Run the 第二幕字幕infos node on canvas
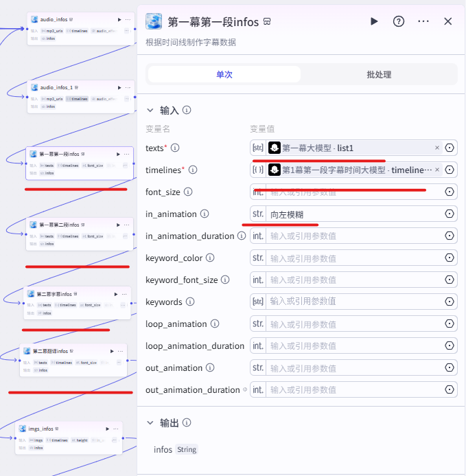466x476 pixels. 115,294
